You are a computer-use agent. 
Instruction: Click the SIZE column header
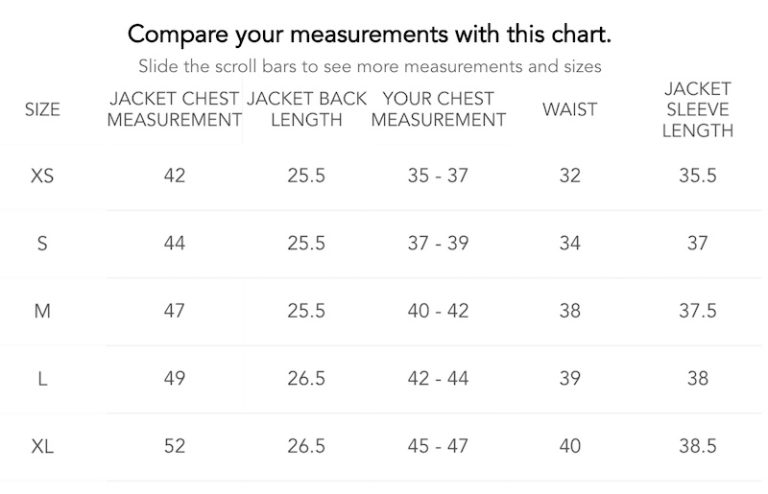click(43, 109)
